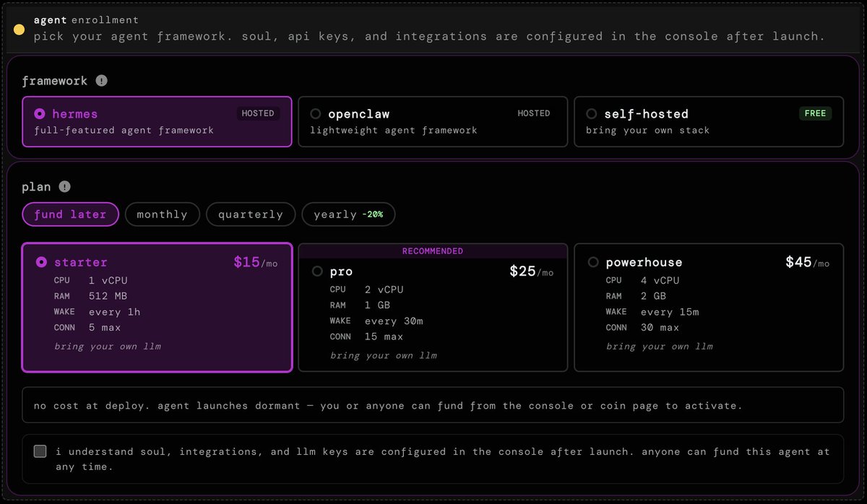The height and width of the screenshot is (504, 867).
Task: Click the FREE badge on self-hosted card
Action: coord(816,113)
